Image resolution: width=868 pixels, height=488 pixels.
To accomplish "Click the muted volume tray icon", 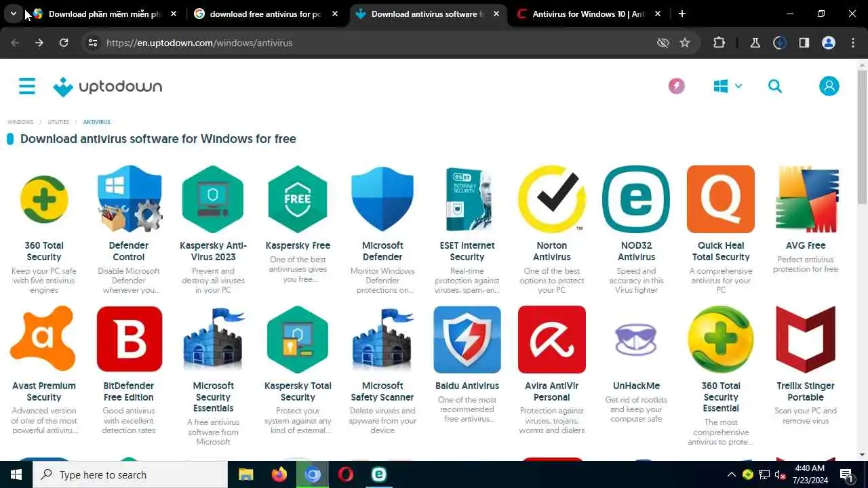I will coord(781,474).
